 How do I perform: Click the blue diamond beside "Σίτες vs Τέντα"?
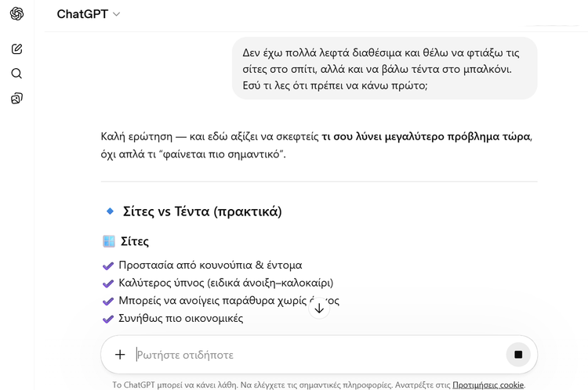coord(110,211)
